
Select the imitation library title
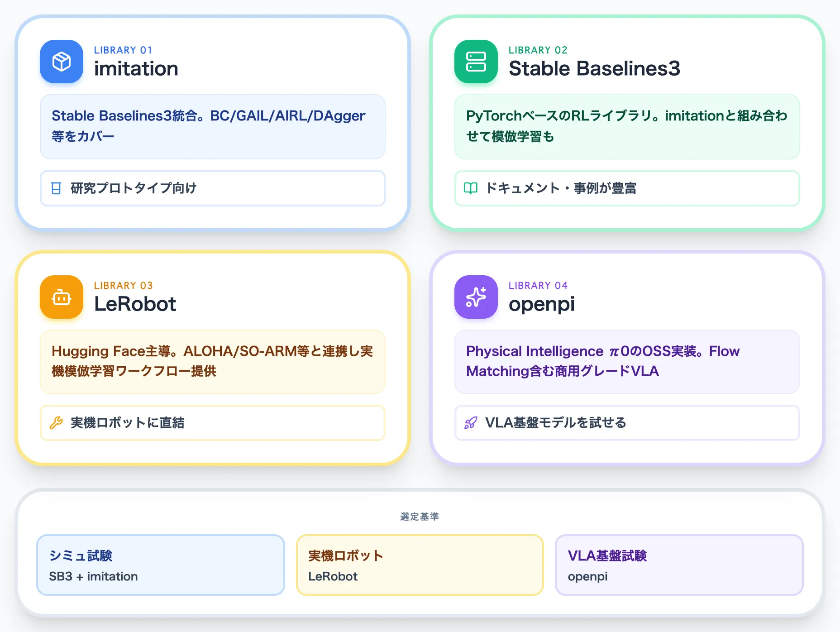click(x=136, y=69)
